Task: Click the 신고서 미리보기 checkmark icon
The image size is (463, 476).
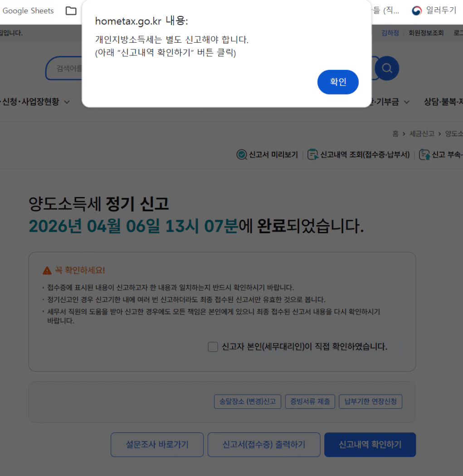Action: (242, 155)
